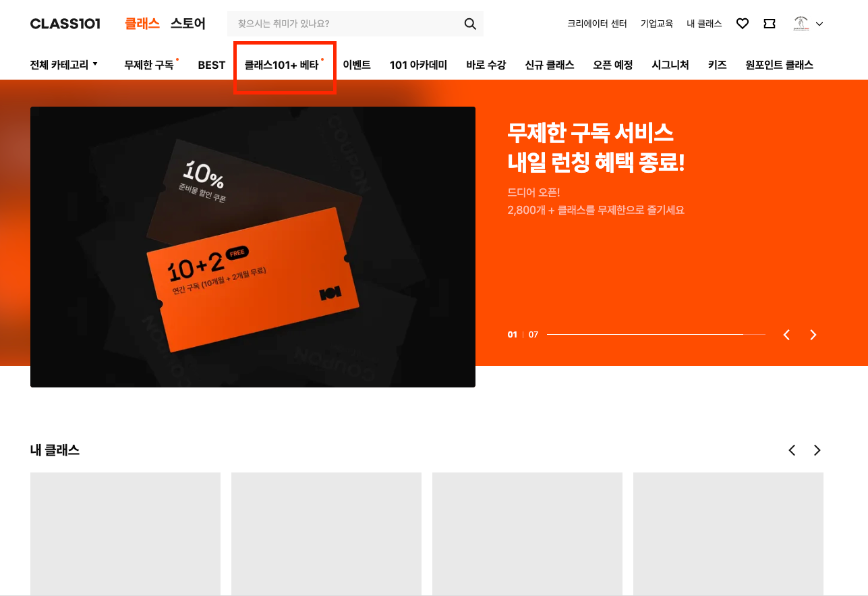This screenshot has width=868, height=596.
Task: Go to previous banner slide
Action: tap(786, 335)
